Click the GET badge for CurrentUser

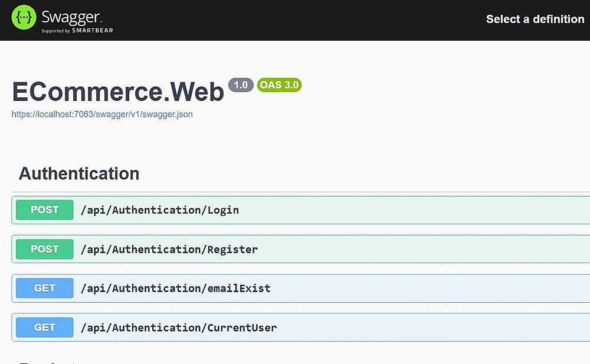click(x=45, y=327)
